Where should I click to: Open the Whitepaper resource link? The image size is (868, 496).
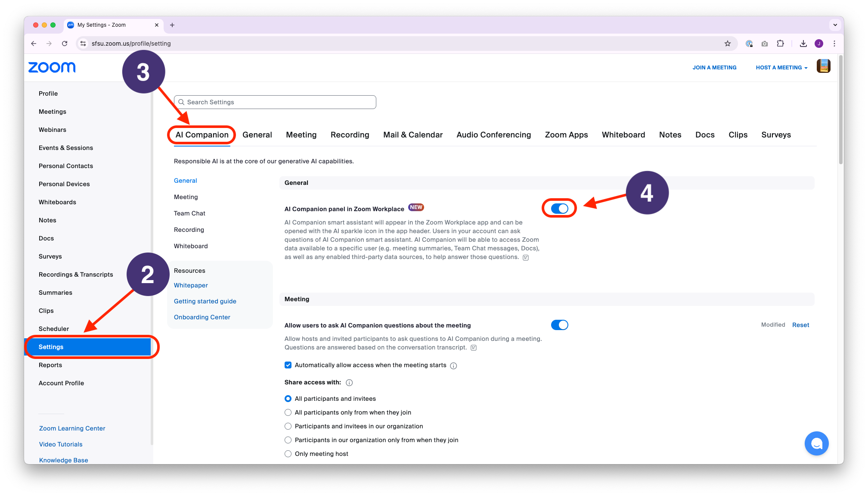191,285
